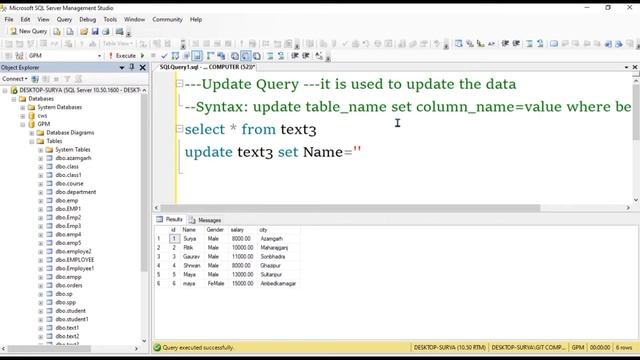Select the dbo.orders table
The image size is (640, 360).
click(x=69, y=285)
